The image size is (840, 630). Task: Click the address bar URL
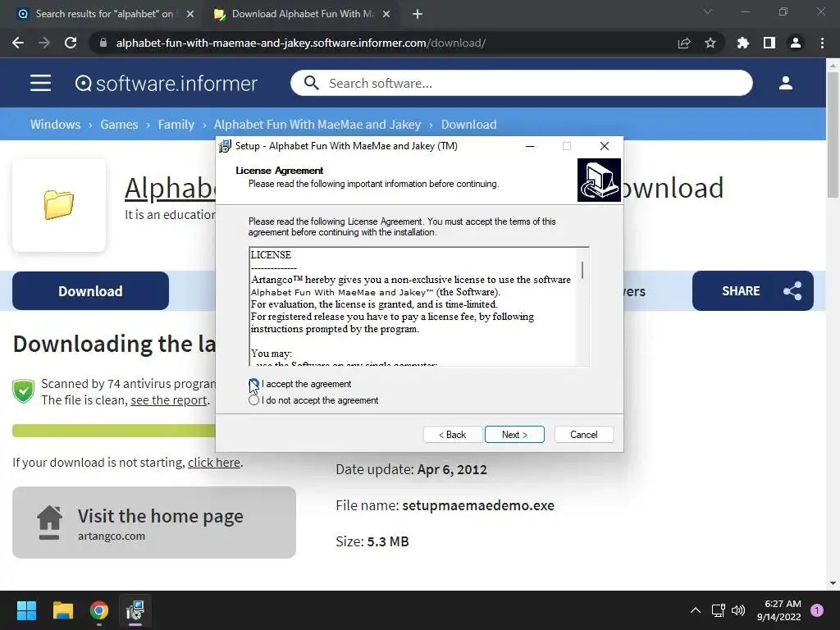301,43
